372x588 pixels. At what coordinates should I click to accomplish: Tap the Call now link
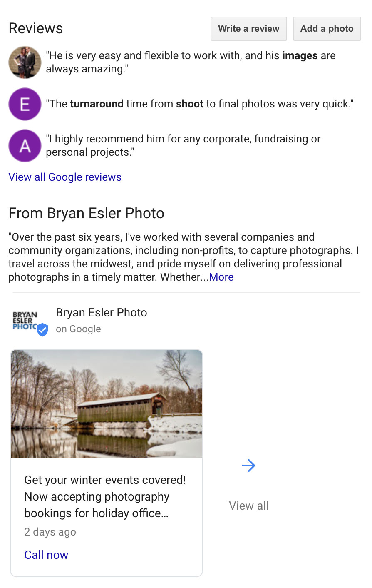click(46, 555)
